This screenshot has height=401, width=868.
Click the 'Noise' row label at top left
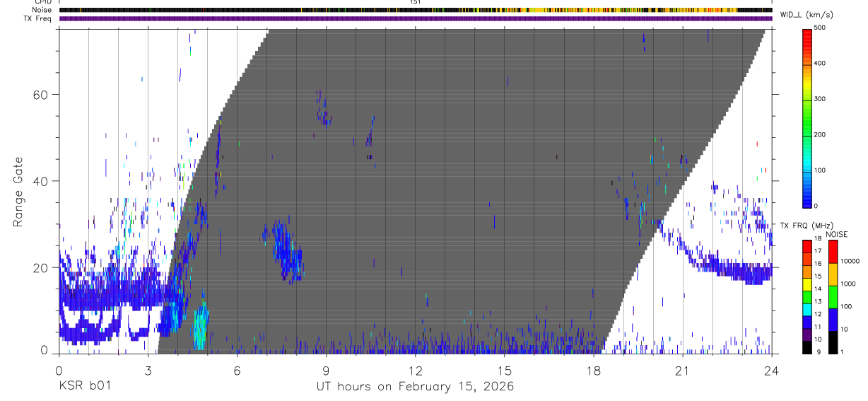click(42, 10)
